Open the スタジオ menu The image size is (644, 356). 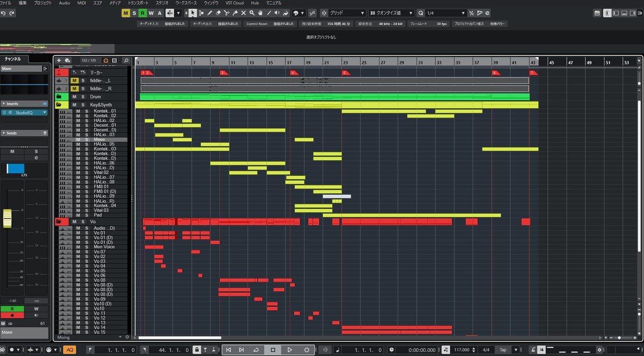coord(162,3)
